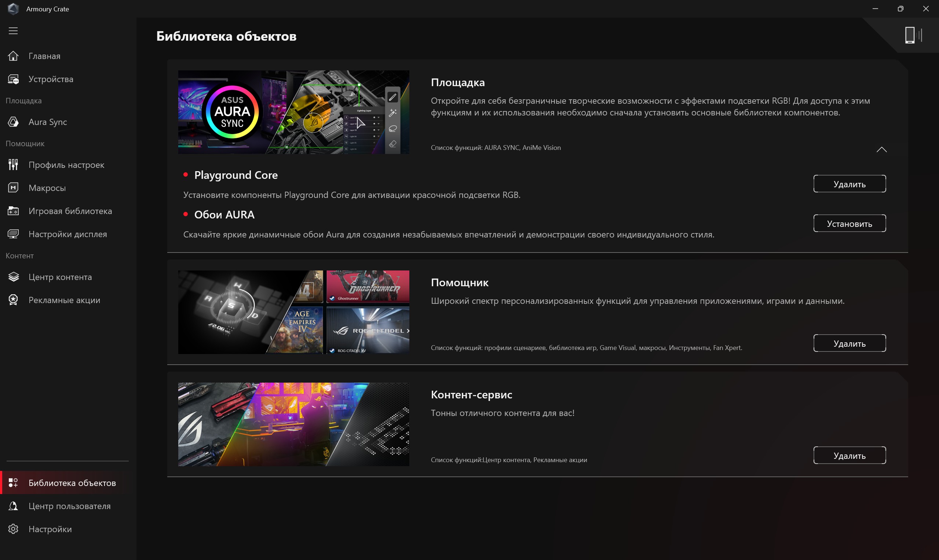The height and width of the screenshot is (560, 939).
Task: Open Профиль настроек page
Action: 68,165
